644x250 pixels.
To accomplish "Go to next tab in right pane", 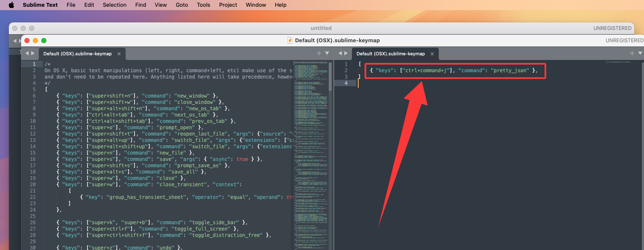I will (346, 53).
